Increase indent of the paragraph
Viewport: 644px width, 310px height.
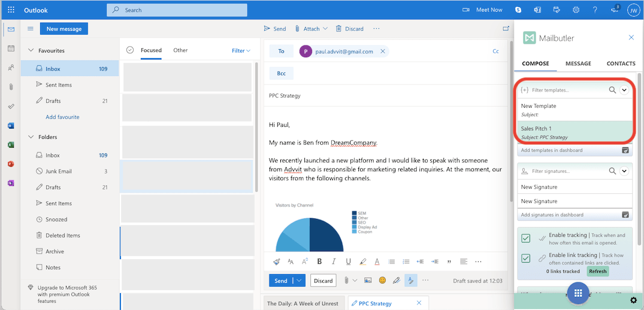point(435,261)
